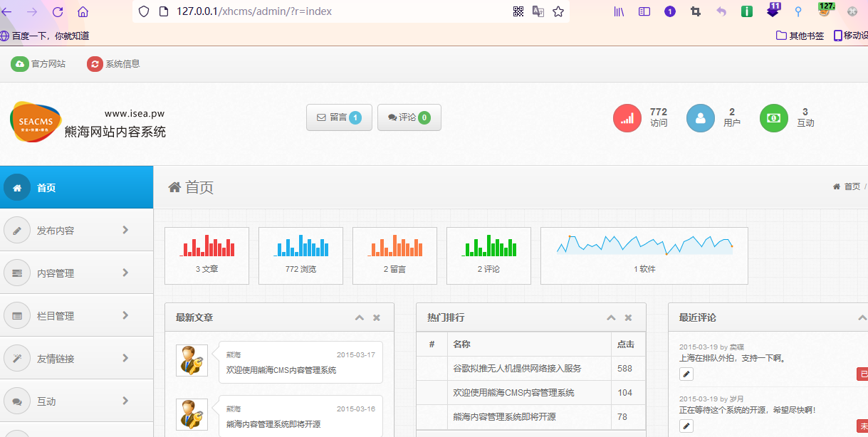Open the 百度一下，你就知道 bookmark
The image size is (868, 437).
coord(45,36)
